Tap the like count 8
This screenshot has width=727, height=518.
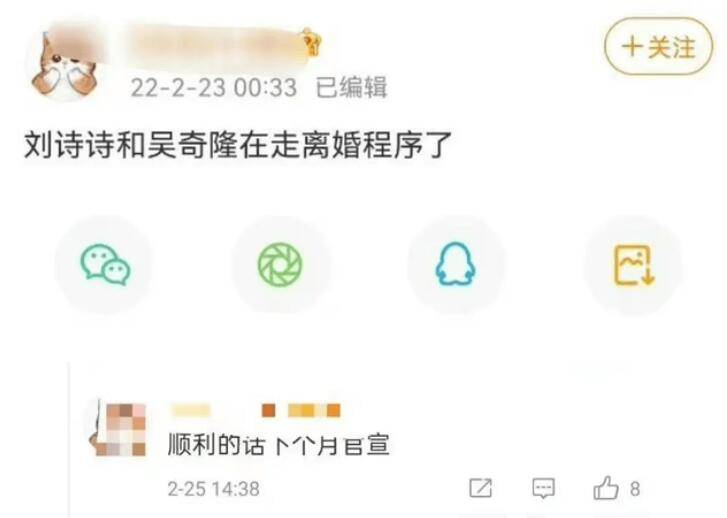click(635, 489)
